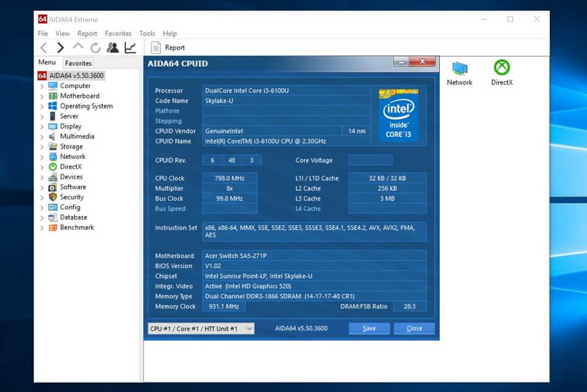Open the Report menu

87,33
